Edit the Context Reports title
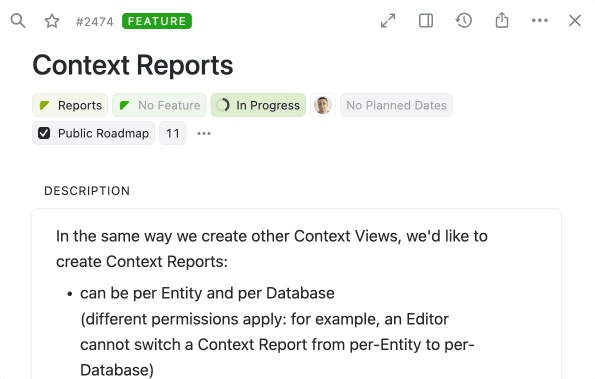 [x=133, y=65]
